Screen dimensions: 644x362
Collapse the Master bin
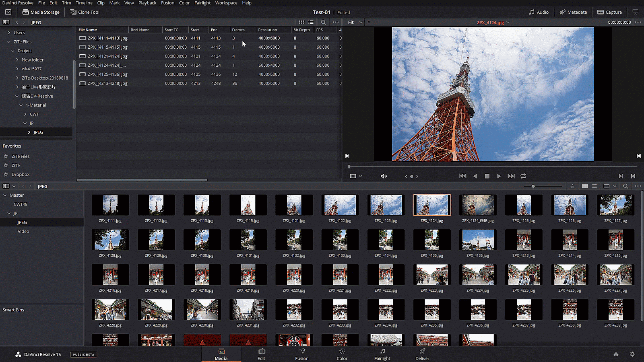click(5, 195)
